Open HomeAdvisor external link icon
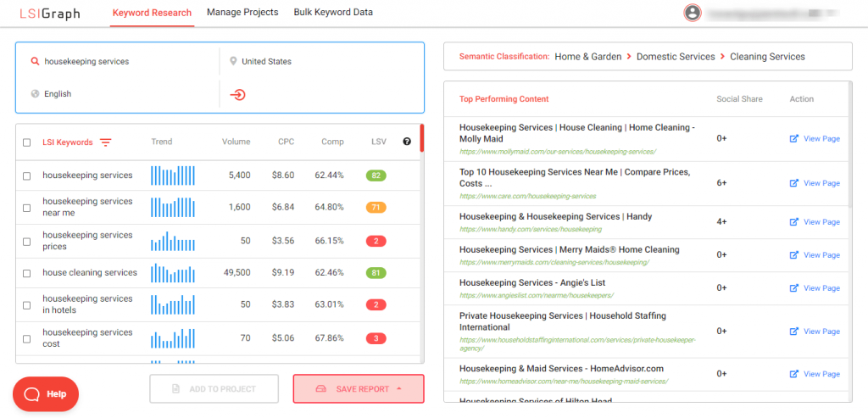 click(793, 374)
